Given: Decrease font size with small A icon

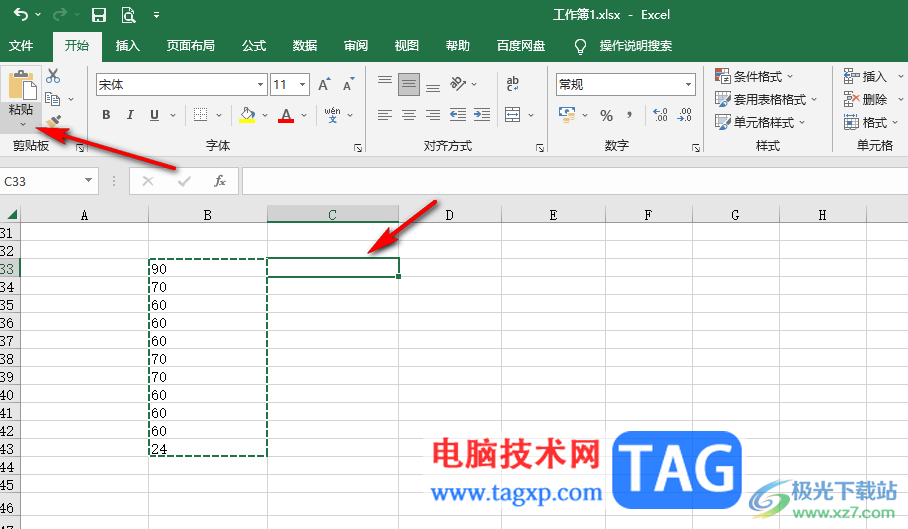Looking at the screenshot, I should (349, 85).
